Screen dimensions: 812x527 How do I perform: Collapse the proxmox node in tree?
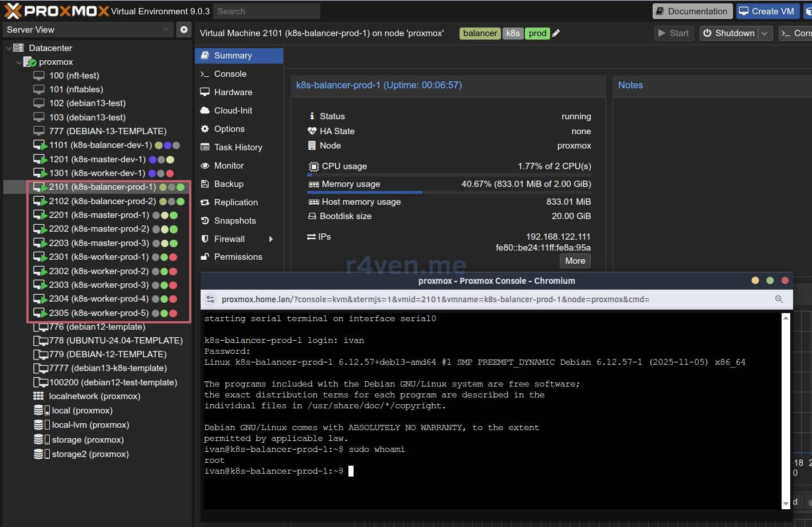[19, 62]
